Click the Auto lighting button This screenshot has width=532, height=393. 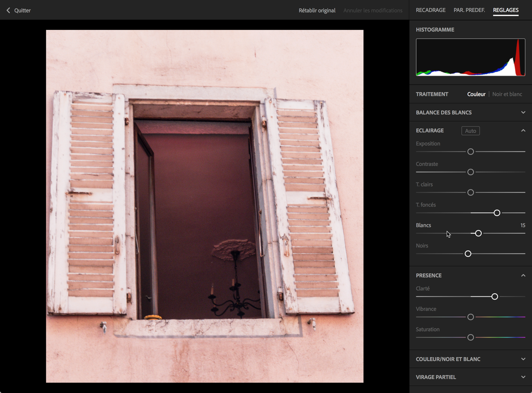coord(470,131)
